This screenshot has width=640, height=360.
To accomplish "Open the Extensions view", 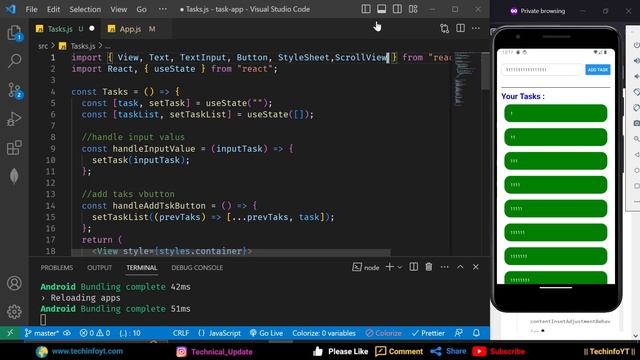I will pyautogui.click(x=14, y=148).
